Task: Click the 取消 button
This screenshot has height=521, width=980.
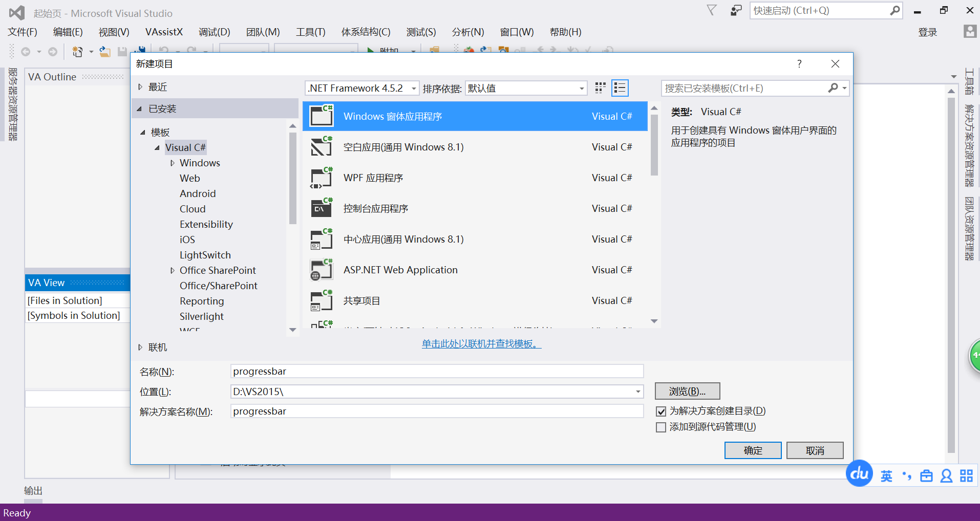Action: (x=815, y=450)
